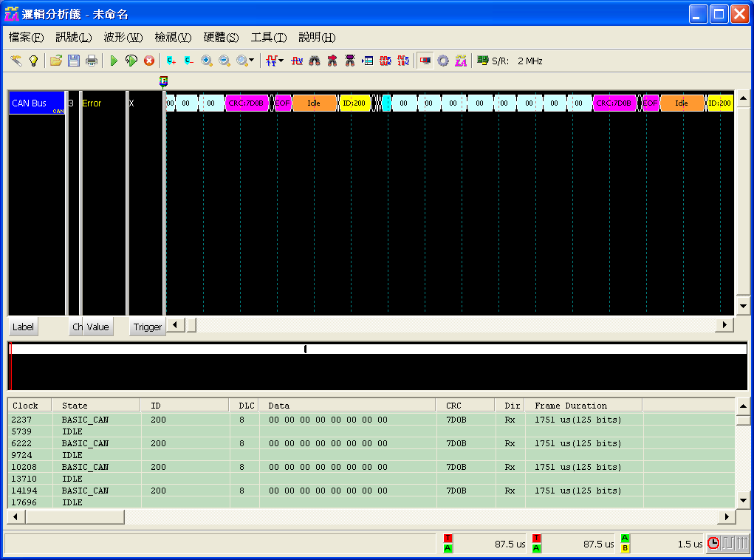This screenshot has height=560, width=754.
Task: Click the Ch column header button
Action: [x=76, y=327]
